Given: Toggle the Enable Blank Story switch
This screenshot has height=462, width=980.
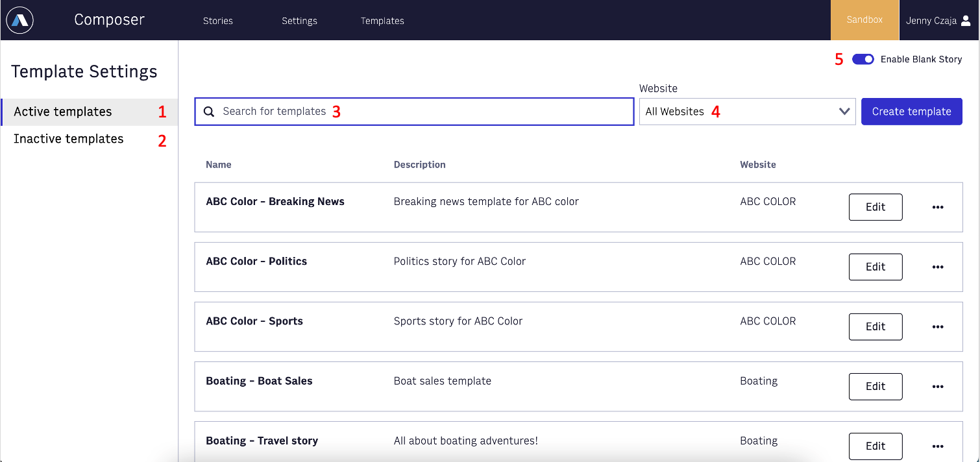Looking at the screenshot, I should (x=863, y=59).
